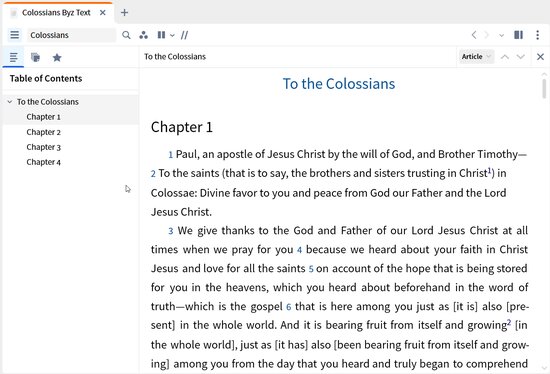Select Chapter 1 in table of contents
Image resolution: width=550 pixels, height=374 pixels.
click(x=43, y=117)
